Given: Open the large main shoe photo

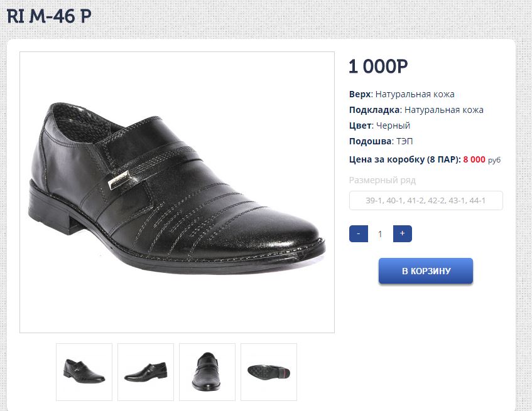Looking at the screenshot, I should [177, 192].
